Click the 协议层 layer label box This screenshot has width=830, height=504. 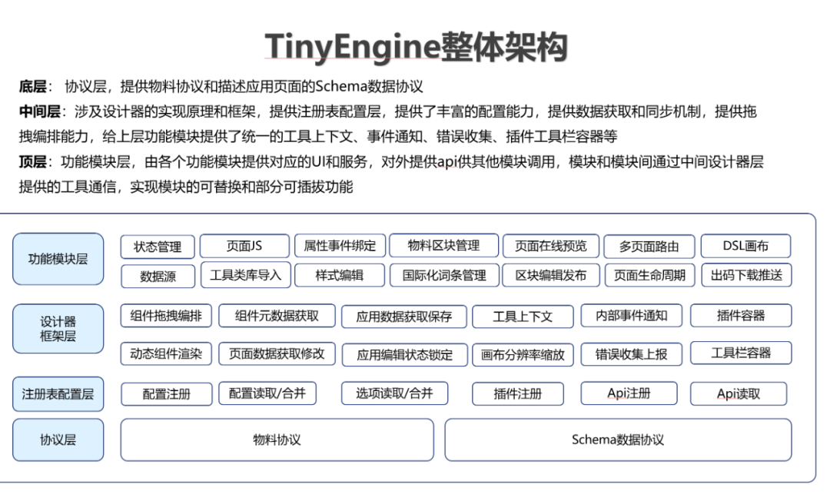[58, 440]
